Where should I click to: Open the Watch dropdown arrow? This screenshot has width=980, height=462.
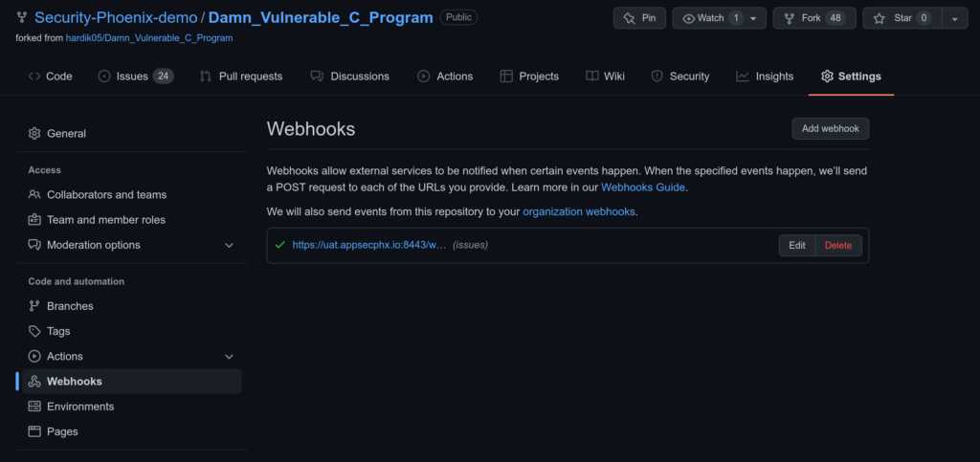pyautogui.click(x=754, y=18)
